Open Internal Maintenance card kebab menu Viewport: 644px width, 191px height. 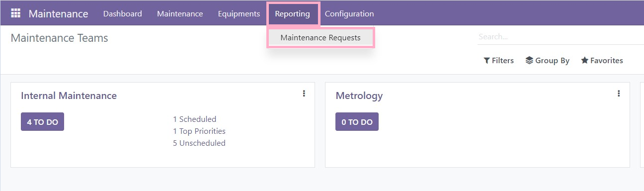304,94
